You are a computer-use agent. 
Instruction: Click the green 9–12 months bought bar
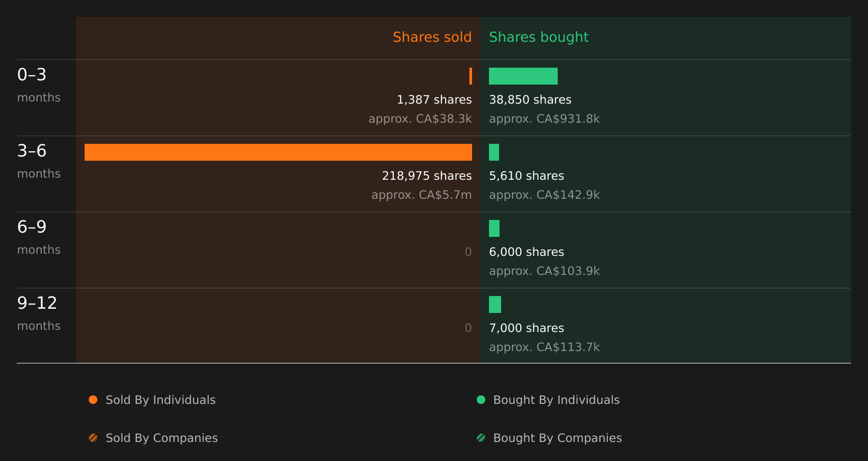495,305
